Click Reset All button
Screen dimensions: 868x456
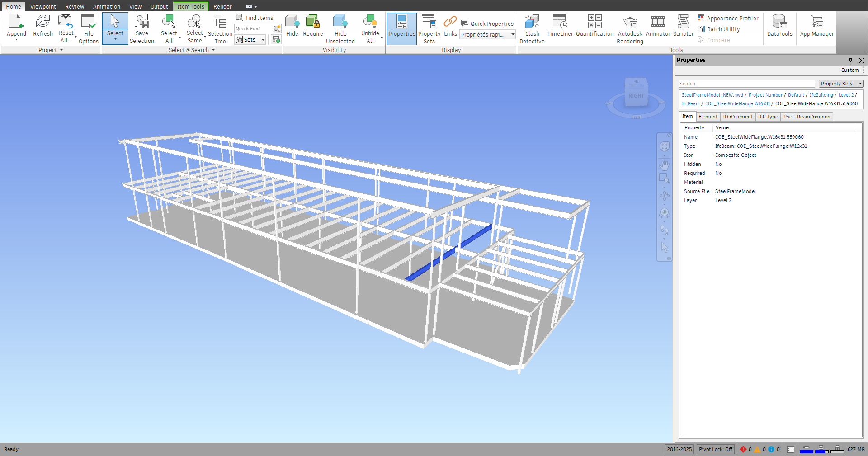66,29
